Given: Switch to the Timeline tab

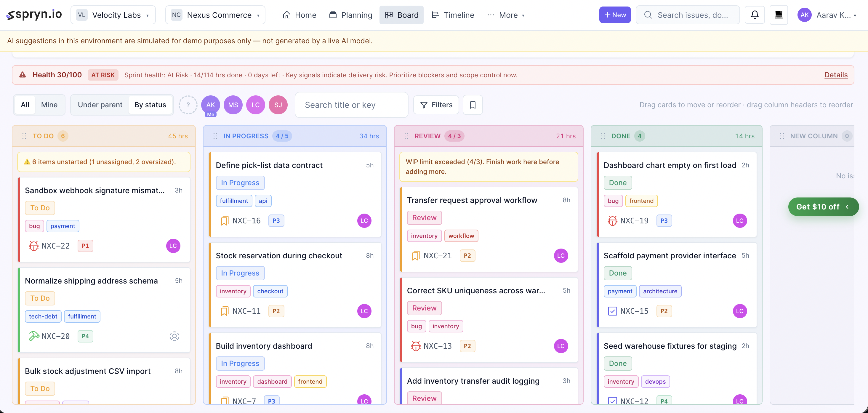Looking at the screenshot, I should pos(453,15).
